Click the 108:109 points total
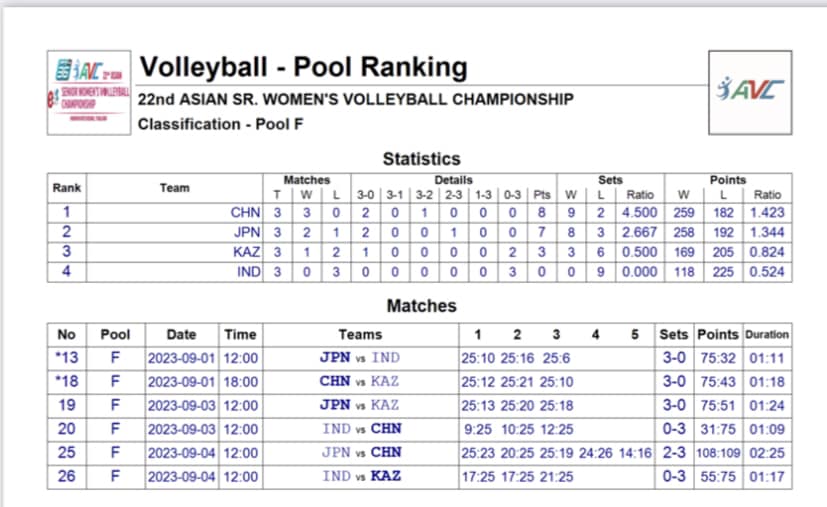827x507 pixels. [718, 453]
